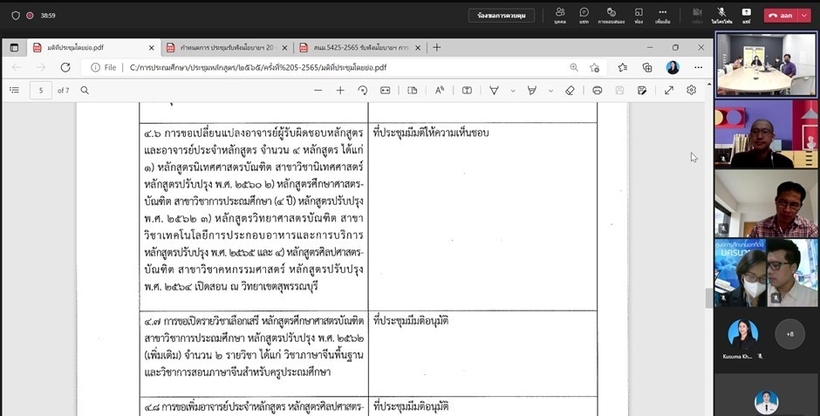The image size is (820, 416).
Task: Click the PDF page number field
Action: point(41,91)
